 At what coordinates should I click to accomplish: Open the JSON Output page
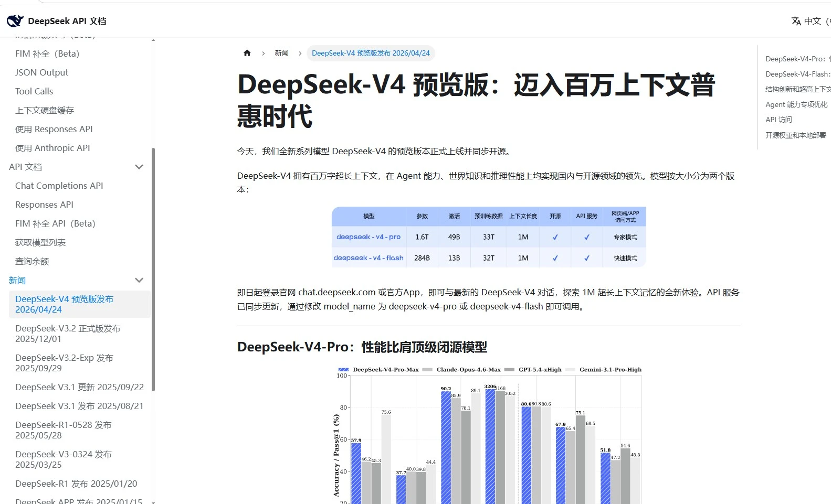(42, 72)
